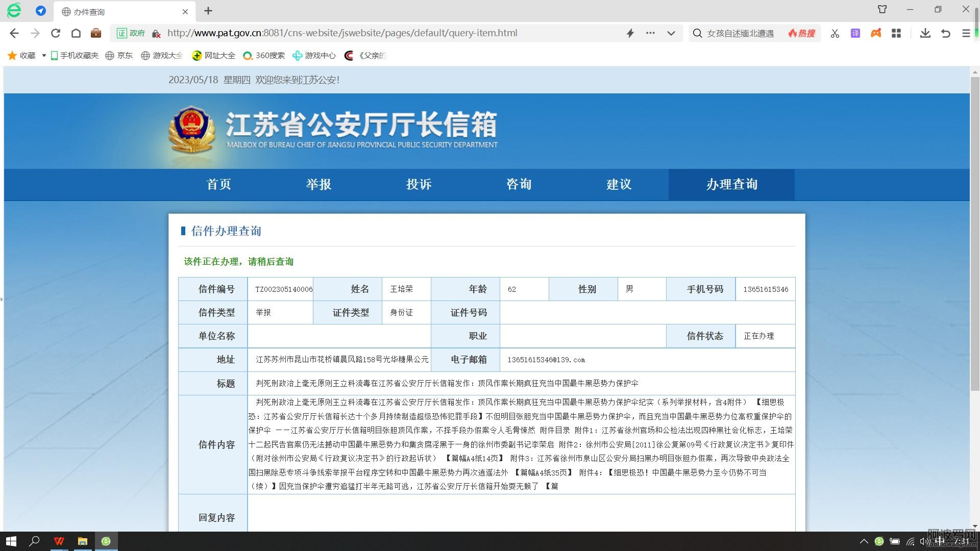Viewport: 980px width, 551px height.
Task: Open the downloads icon
Action: pyautogui.click(x=925, y=33)
